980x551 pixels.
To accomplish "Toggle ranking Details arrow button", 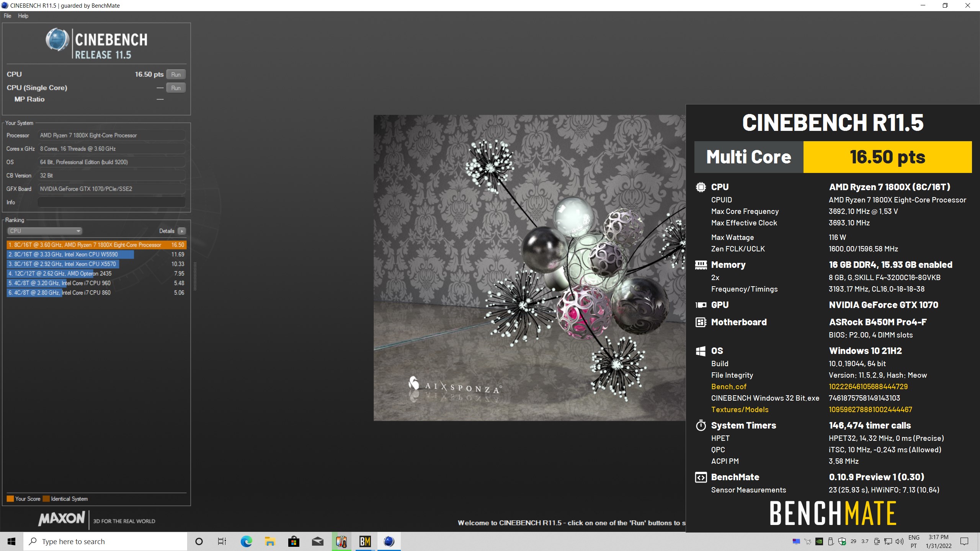I will [x=182, y=231].
